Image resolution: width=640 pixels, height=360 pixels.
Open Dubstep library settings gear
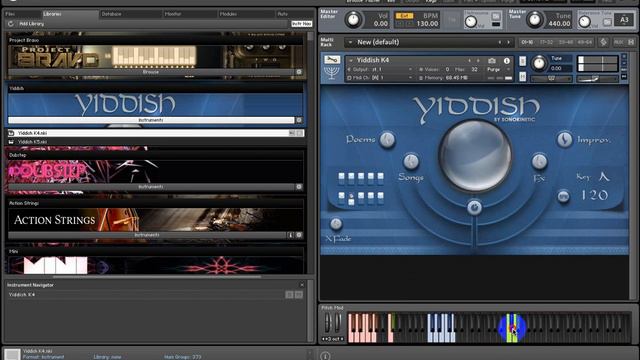point(299,187)
